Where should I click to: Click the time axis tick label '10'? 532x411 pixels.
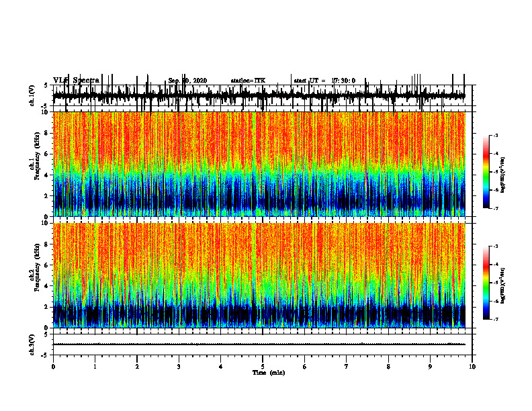tap(472, 367)
